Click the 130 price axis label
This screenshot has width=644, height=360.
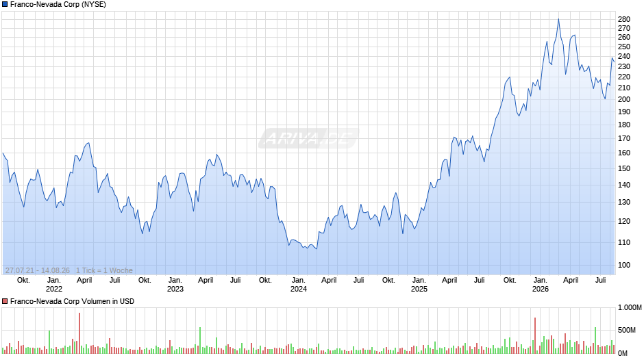[624, 203]
